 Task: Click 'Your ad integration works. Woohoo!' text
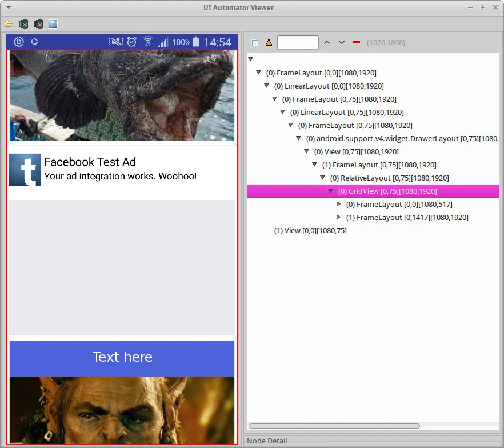121,176
